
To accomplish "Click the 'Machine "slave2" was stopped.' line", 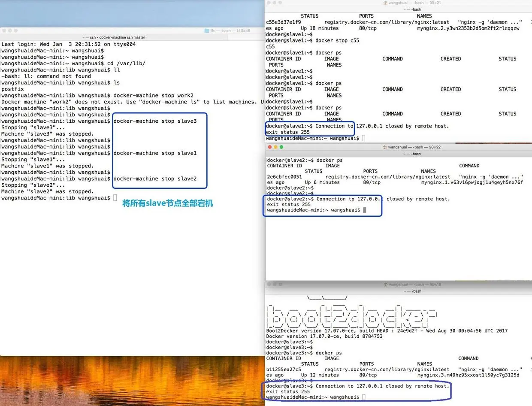I will 47,191.
